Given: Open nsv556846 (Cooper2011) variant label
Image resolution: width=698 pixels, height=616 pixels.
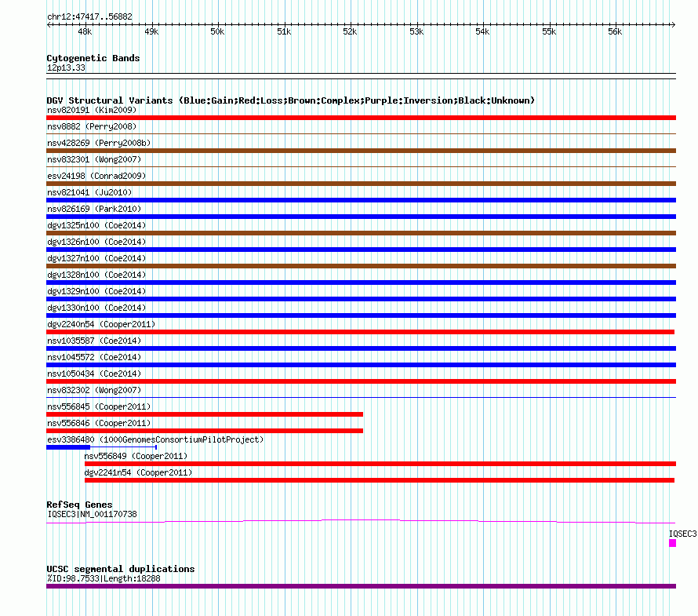Looking at the screenshot, I should pos(99,423).
